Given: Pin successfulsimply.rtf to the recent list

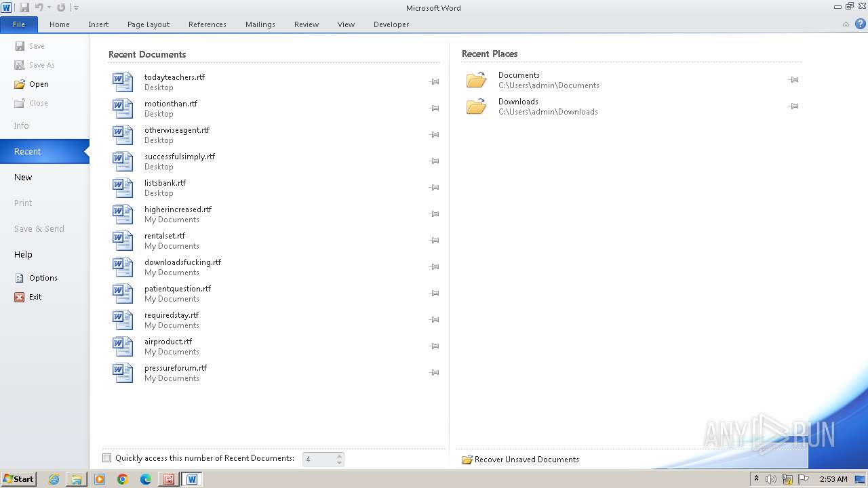Looking at the screenshot, I should pyautogui.click(x=434, y=161).
